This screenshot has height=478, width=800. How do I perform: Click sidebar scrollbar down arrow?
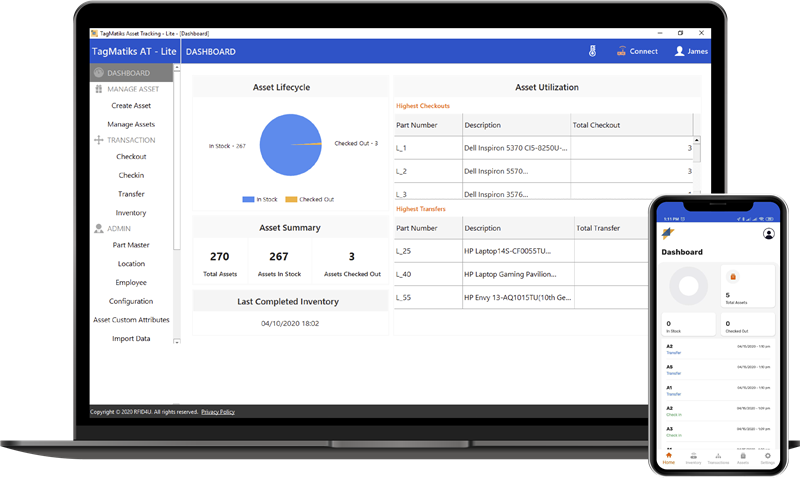[177, 341]
